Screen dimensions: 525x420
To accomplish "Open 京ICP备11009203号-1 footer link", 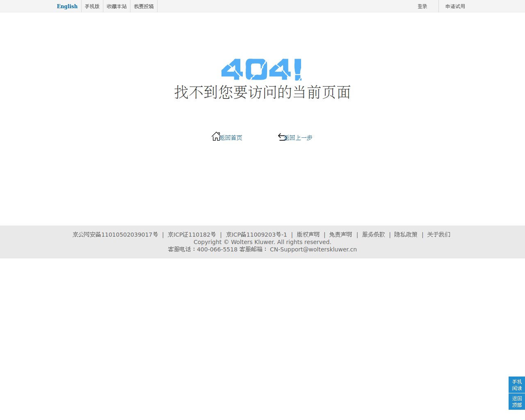I will [256, 235].
